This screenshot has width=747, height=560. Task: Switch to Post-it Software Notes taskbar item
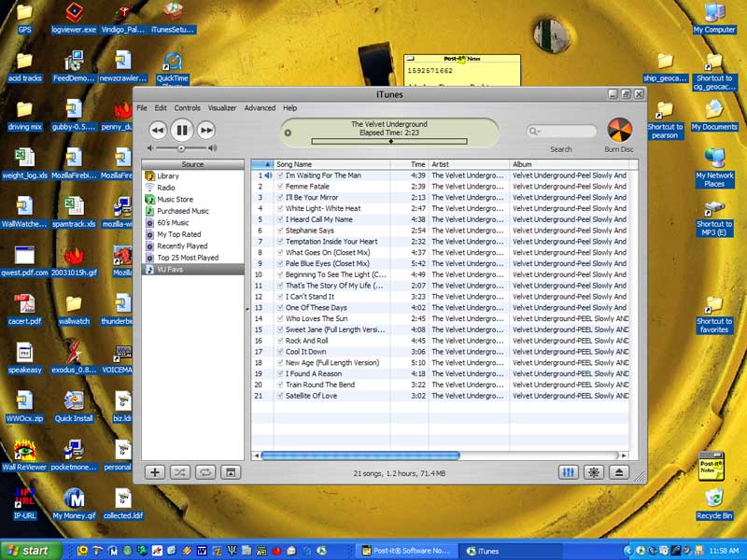(x=406, y=551)
